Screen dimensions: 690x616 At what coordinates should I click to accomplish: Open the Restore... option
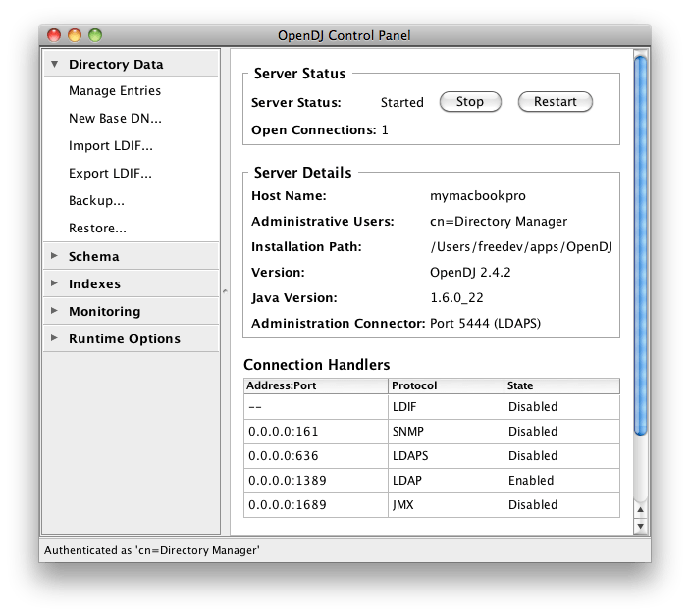[x=97, y=229]
